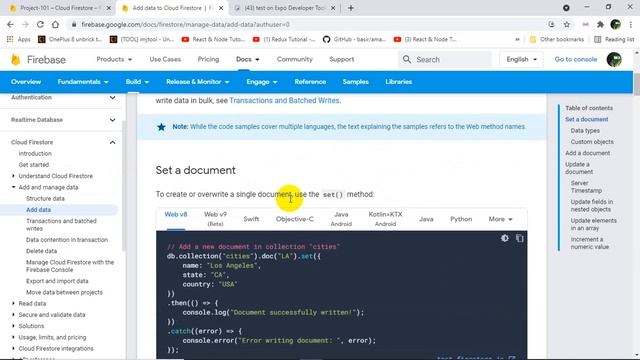Open the Products dropdown menu
640x360 pixels.
(x=114, y=59)
